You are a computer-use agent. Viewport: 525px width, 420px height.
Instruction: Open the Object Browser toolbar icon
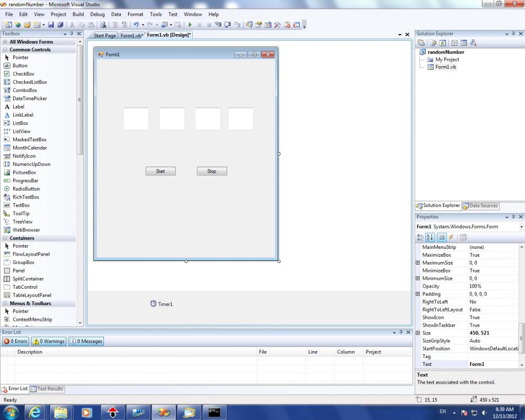pos(268,25)
